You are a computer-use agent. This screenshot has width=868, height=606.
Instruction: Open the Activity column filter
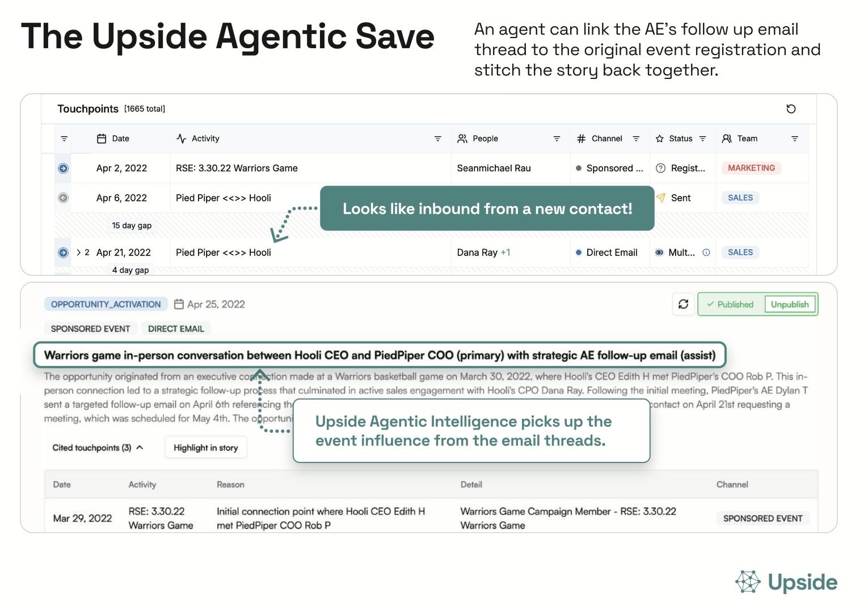437,138
